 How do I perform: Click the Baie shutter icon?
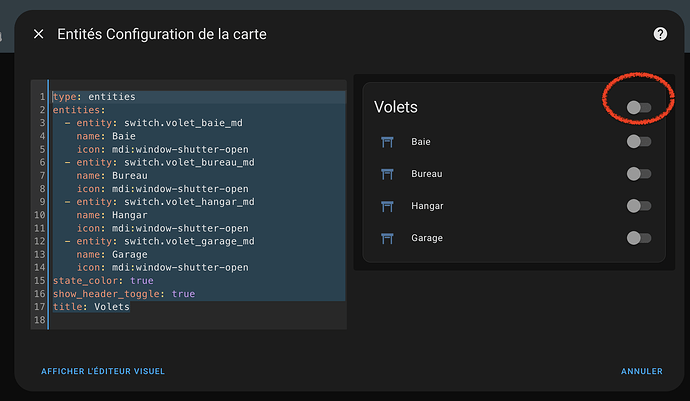(x=387, y=142)
